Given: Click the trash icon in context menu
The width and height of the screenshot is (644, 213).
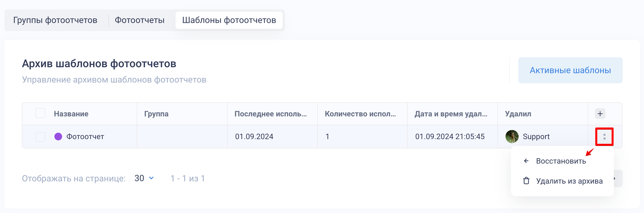Looking at the screenshot, I should point(526,181).
